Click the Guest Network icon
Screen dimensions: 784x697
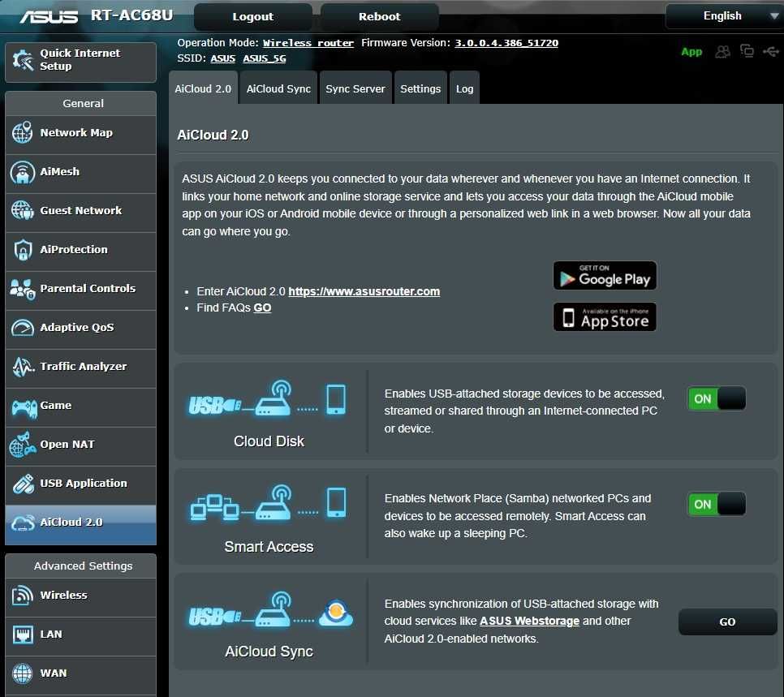click(x=23, y=210)
